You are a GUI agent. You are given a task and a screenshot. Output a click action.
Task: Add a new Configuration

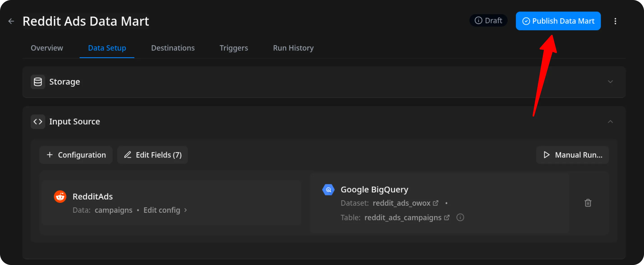(x=76, y=155)
